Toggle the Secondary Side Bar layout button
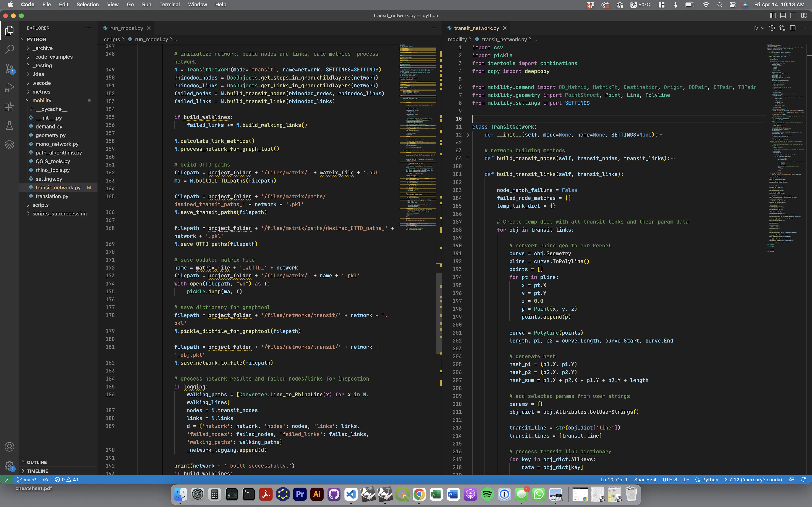 (x=793, y=15)
